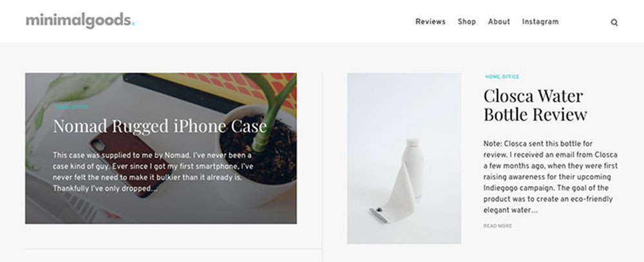
Task: Click HOME tag on Nomad case post
Action: point(62,107)
